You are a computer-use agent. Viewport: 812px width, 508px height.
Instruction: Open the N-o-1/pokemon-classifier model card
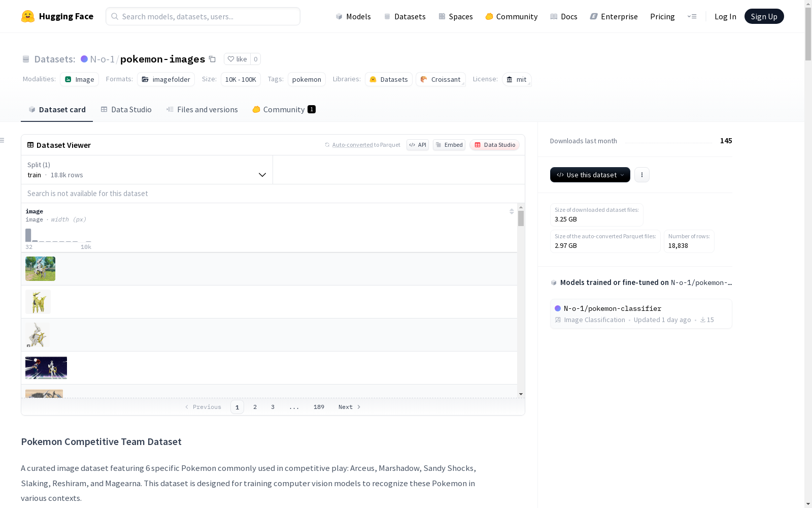pyautogui.click(x=641, y=313)
